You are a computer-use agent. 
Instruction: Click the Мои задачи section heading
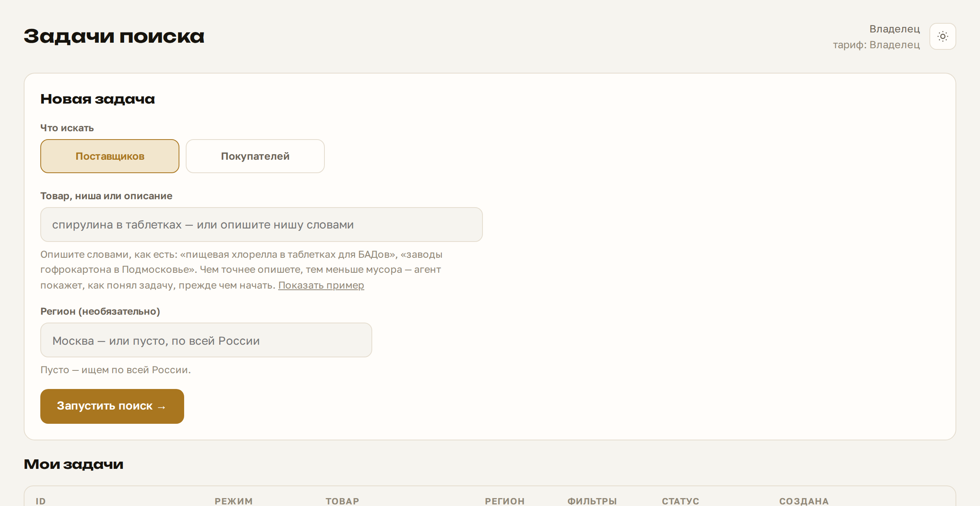click(73, 464)
